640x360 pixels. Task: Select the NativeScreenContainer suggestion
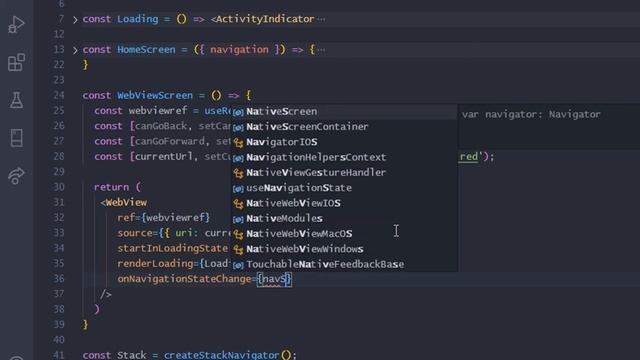(x=344, y=127)
